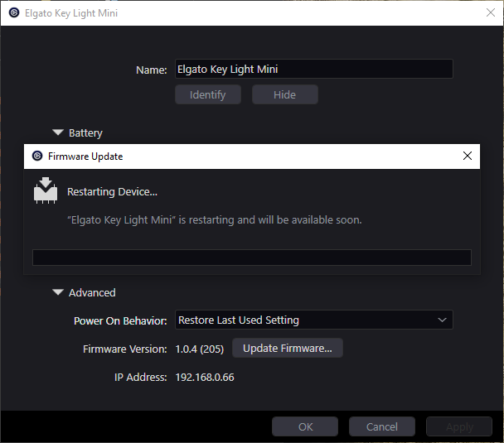Click the firmware version 1.0.4 (205) text
Image resolution: width=504 pixels, height=443 pixels.
200,349
